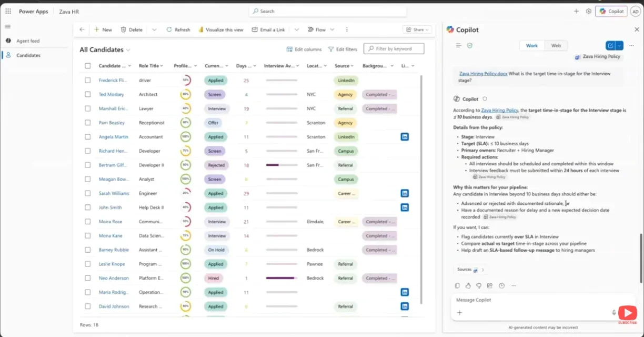
Task: Open the Share dropdown button
Action: [x=417, y=30]
